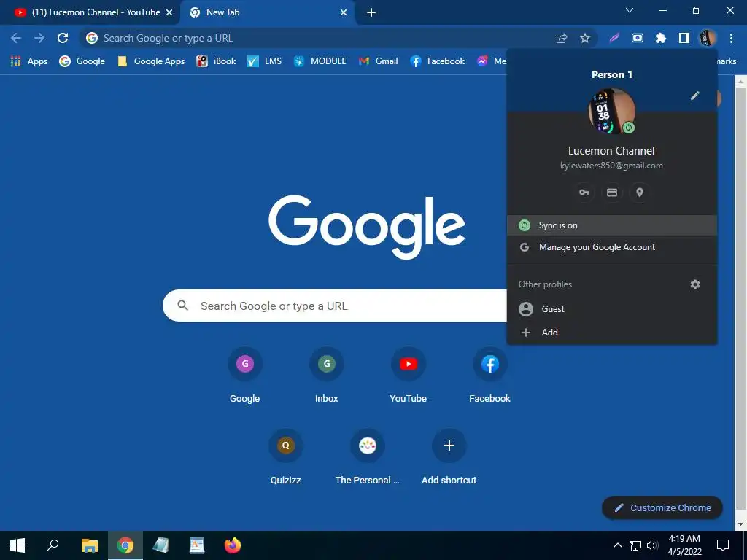
Task: Open saved passwords key icon
Action: coord(584,192)
